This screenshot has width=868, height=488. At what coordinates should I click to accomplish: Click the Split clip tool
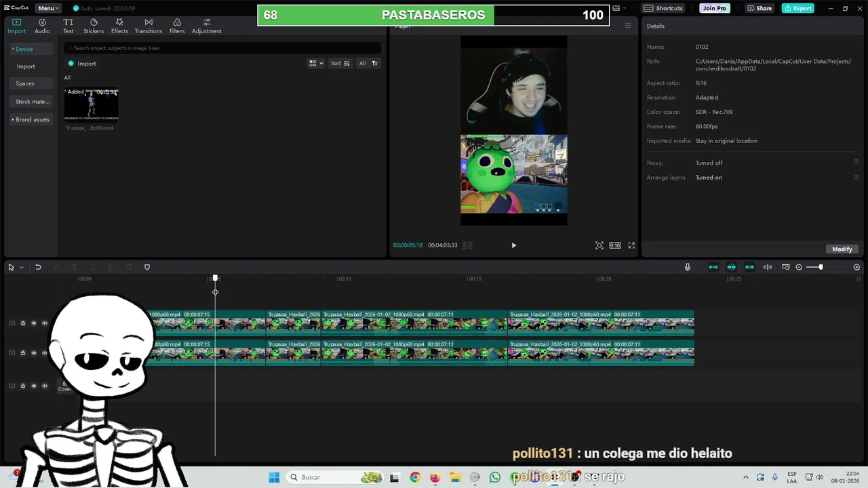pyautogui.click(x=75, y=267)
